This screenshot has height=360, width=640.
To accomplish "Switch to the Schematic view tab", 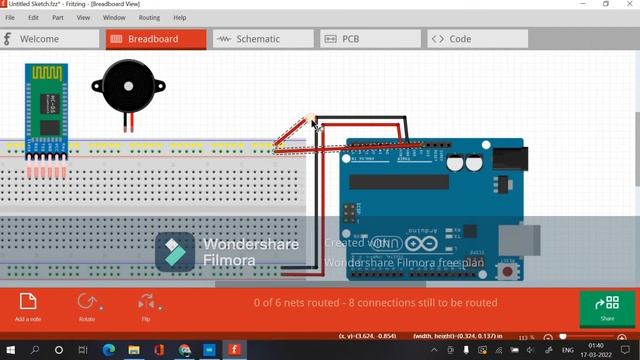I will click(263, 39).
